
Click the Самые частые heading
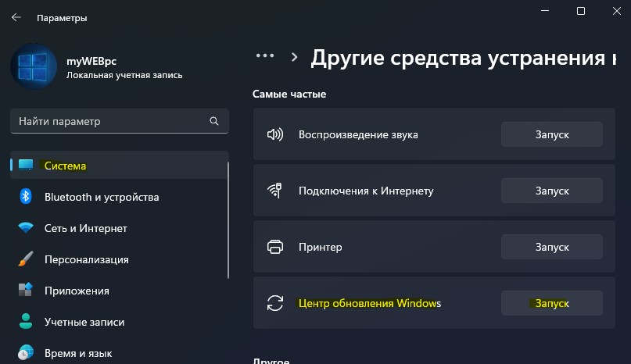(289, 94)
